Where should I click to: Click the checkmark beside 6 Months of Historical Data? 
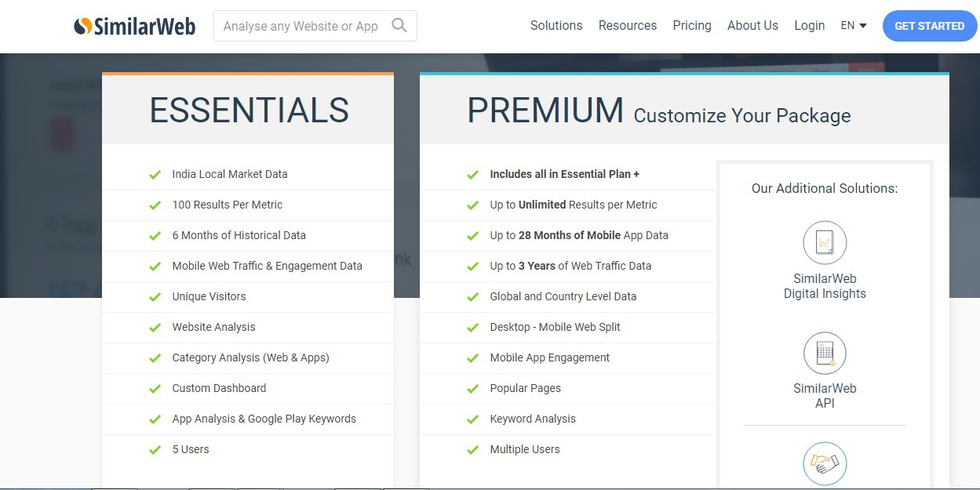point(155,236)
